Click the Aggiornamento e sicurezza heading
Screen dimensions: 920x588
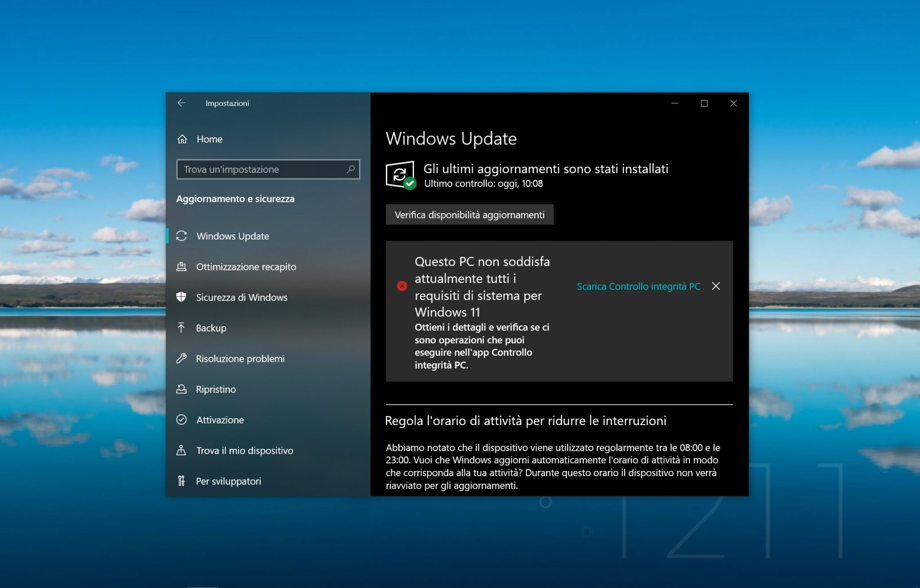click(235, 199)
